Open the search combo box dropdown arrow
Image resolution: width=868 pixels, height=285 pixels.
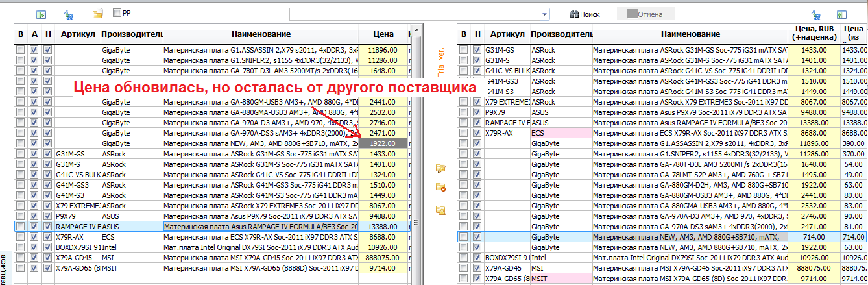544,14
